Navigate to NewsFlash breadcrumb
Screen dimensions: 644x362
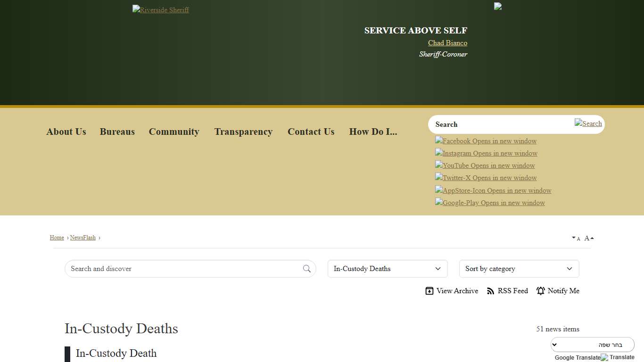tap(83, 238)
